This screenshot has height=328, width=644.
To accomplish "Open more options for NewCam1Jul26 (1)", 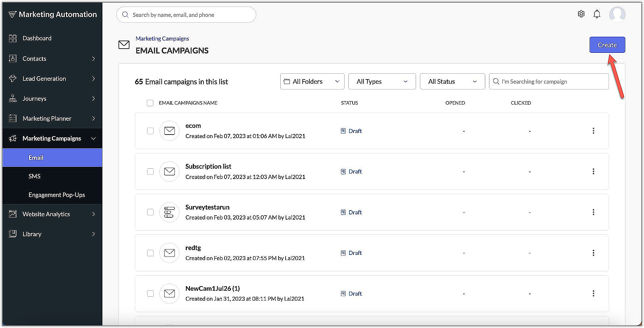I will click(x=593, y=294).
